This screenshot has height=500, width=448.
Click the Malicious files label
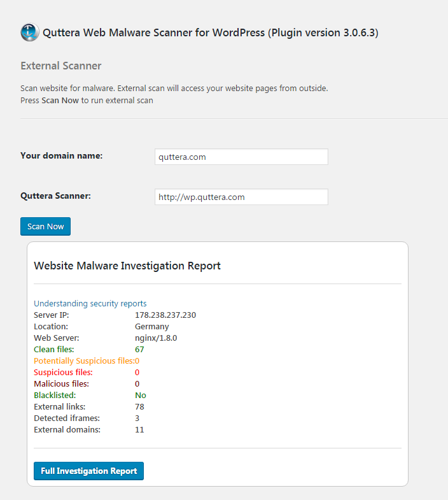point(61,383)
